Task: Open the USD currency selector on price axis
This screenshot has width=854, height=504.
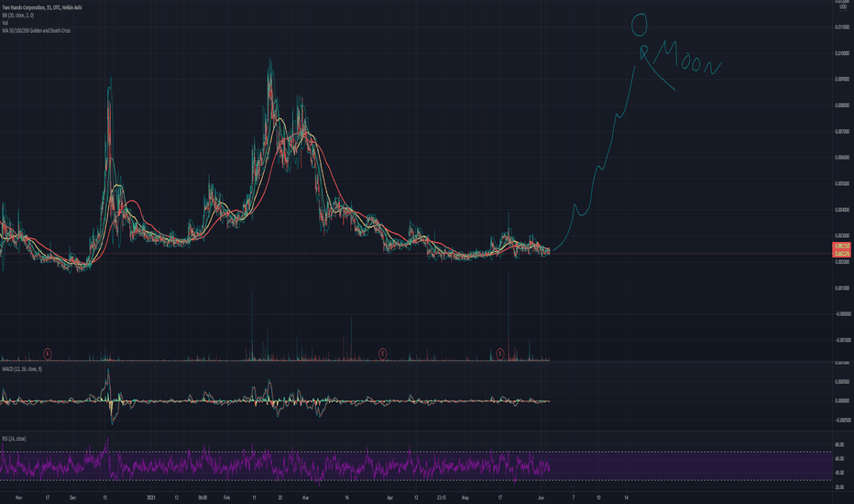Action: 843,7
